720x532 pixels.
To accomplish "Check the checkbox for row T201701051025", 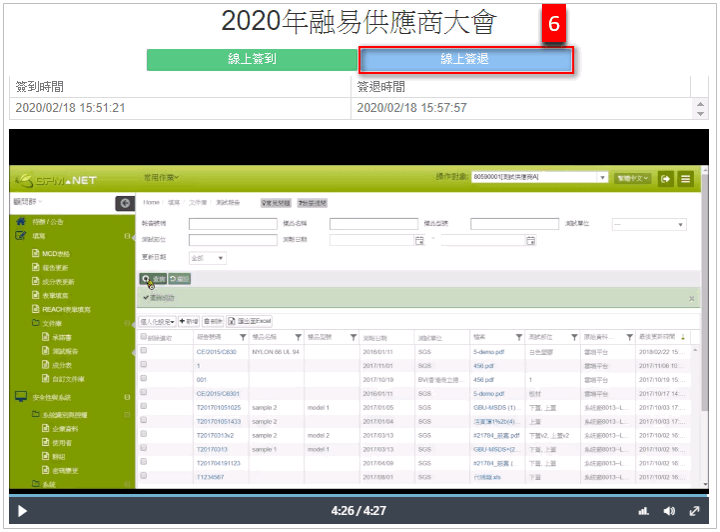I will [x=144, y=406].
